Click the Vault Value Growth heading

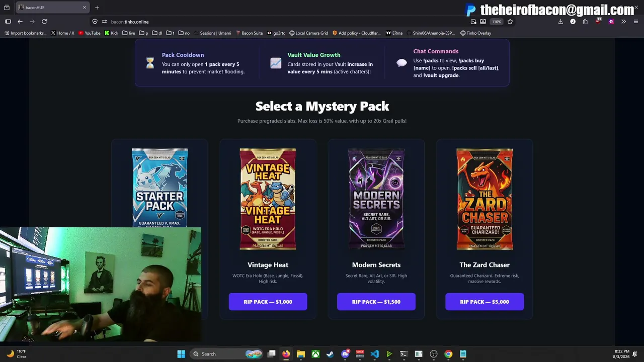click(314, 55)
